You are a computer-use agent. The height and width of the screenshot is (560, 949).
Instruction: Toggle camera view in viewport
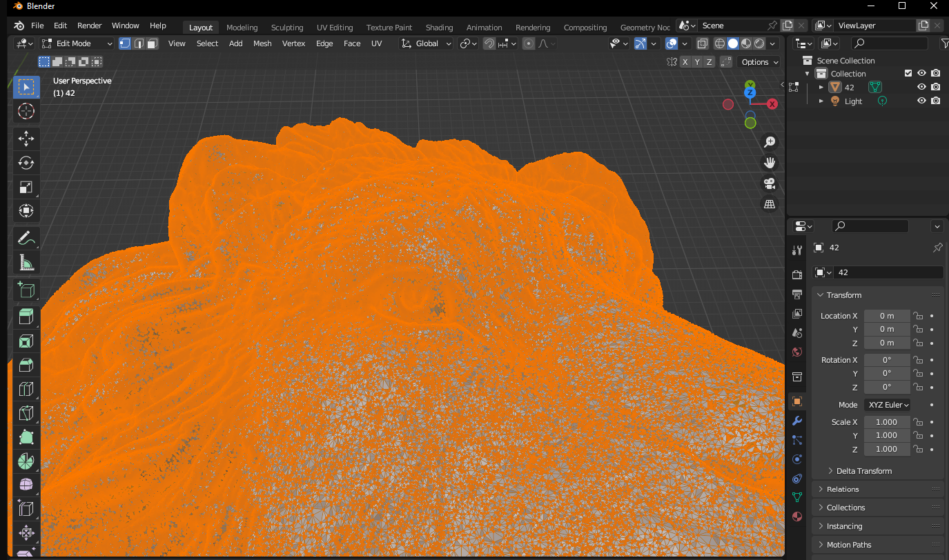tap(770, 183)
